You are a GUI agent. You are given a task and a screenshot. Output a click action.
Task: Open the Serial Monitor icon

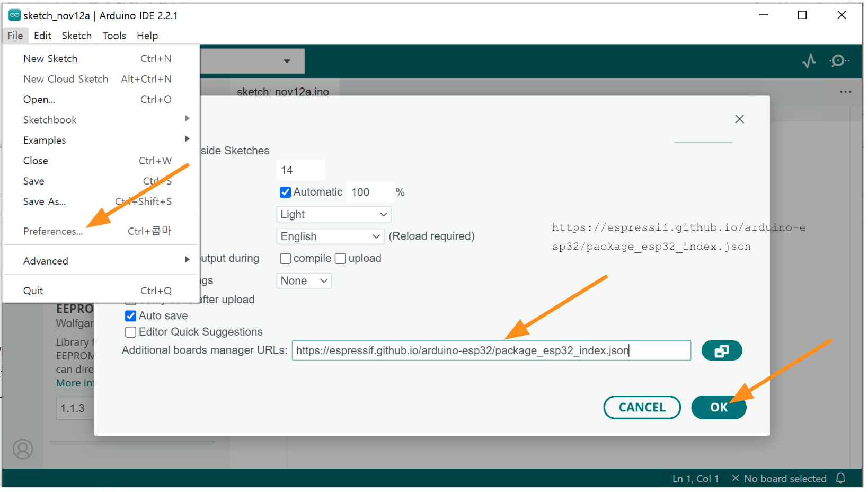click(839, 61)
